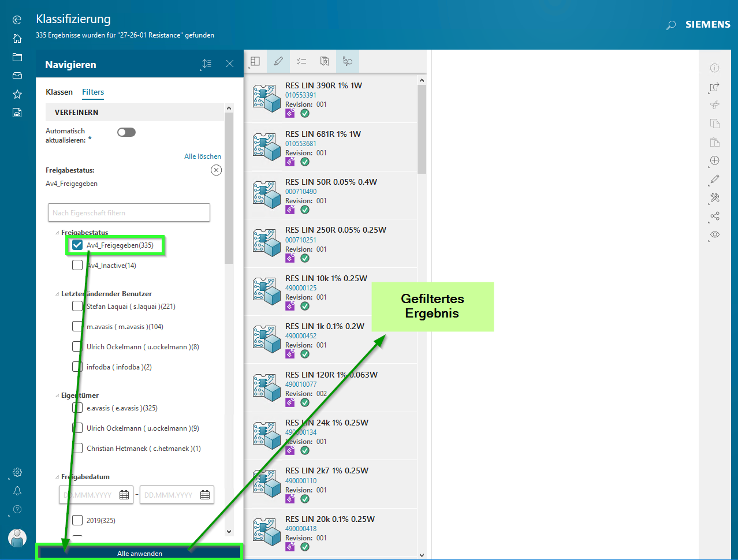Viewport: 738px width, 560px height.
Task: Click the Nach Eigenschaft filtern input field
Action: click(129, 212)
